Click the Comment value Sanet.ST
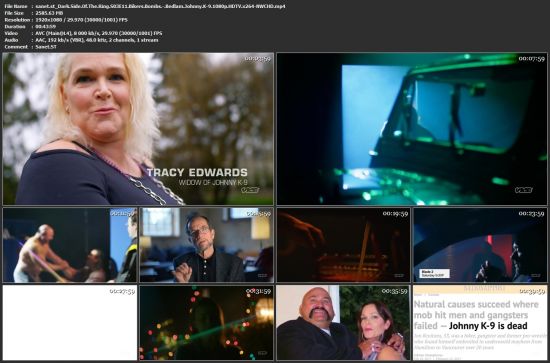This screenshot has width=550, height=363. coord(46,47)
